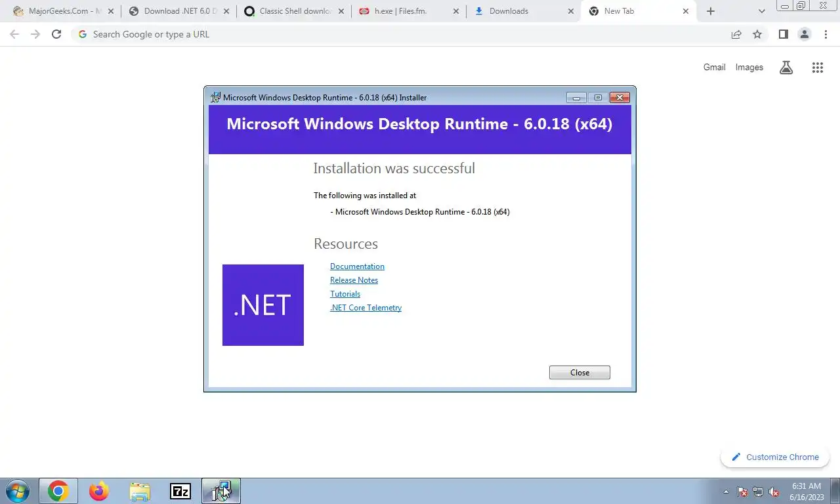The height and width of the screenshot is (504, 840).
Task: Select the installer taskbar icon
Action: pyautogui.click(x=221, y=491)
